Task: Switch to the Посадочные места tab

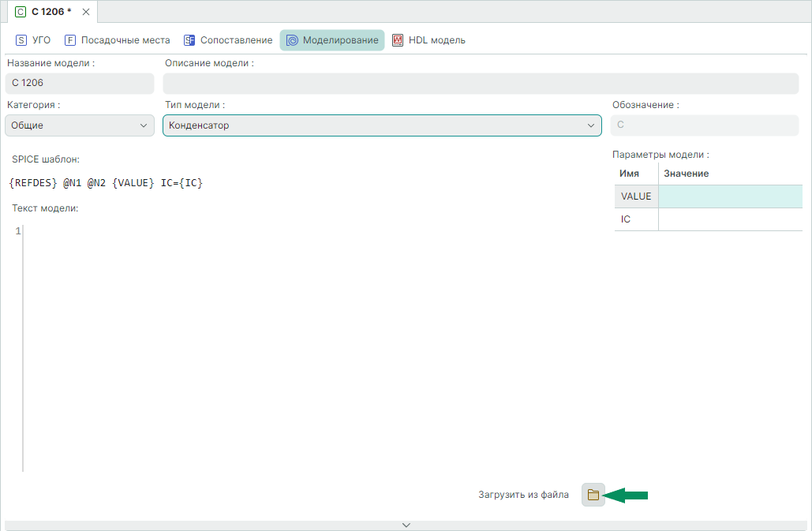Action: [x=118, y=40]
